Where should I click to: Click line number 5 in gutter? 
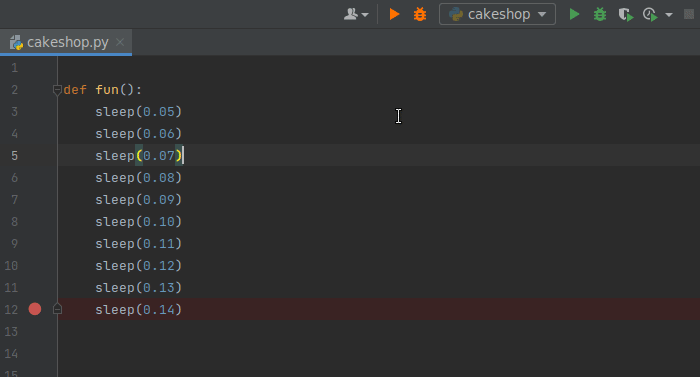[x=15, y=156]
